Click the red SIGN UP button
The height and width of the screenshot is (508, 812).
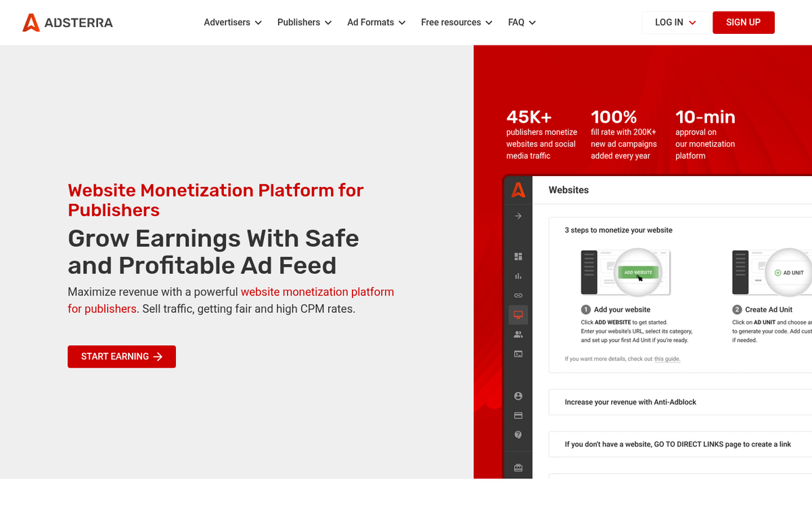743,22
